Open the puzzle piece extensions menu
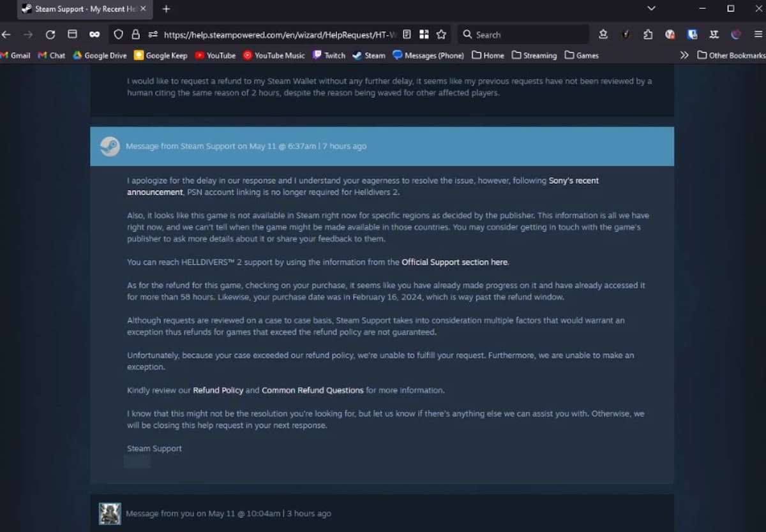Viewport: 766px width, 532px height. tap(648, 34)
